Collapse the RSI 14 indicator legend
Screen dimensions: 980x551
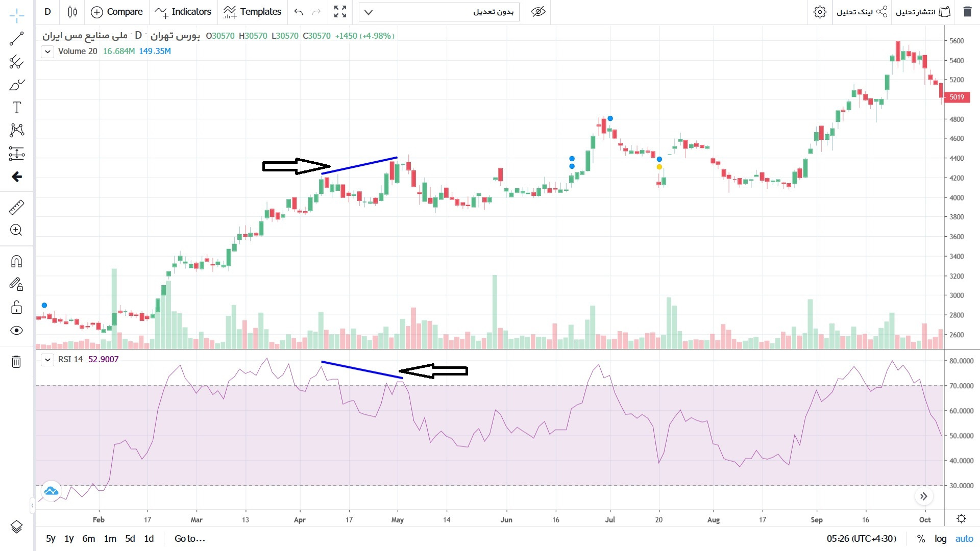[47, 360]
